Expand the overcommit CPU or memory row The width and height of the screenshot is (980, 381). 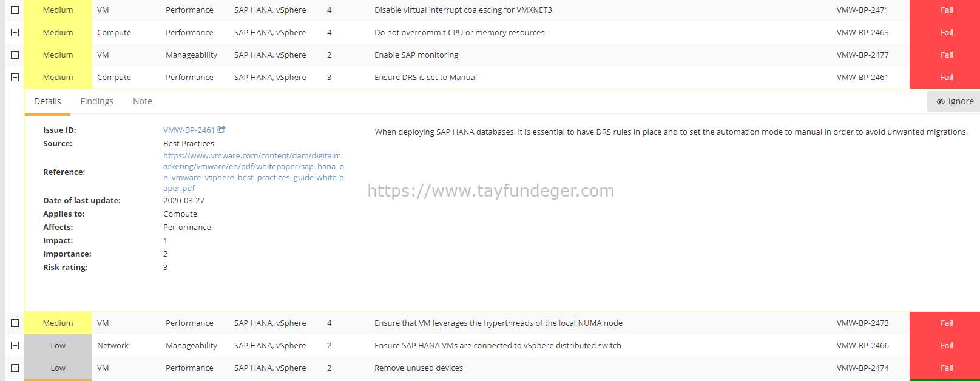(15, 32)
